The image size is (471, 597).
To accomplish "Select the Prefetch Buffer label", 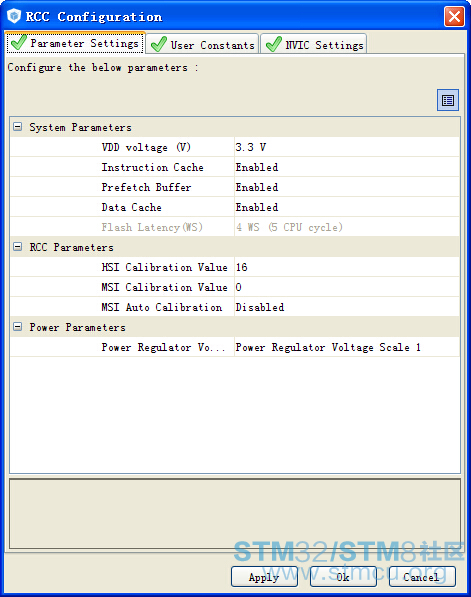I will click(x=146, y=187).
